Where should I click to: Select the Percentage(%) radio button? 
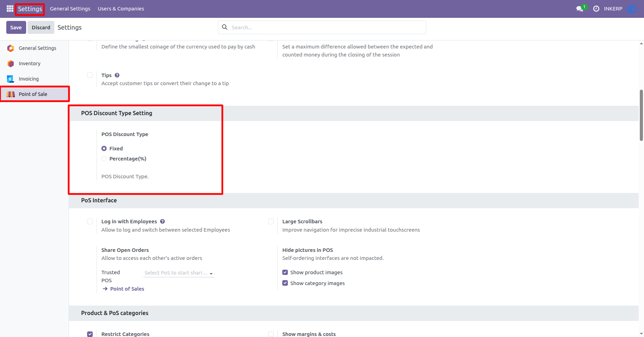(104, 159)
